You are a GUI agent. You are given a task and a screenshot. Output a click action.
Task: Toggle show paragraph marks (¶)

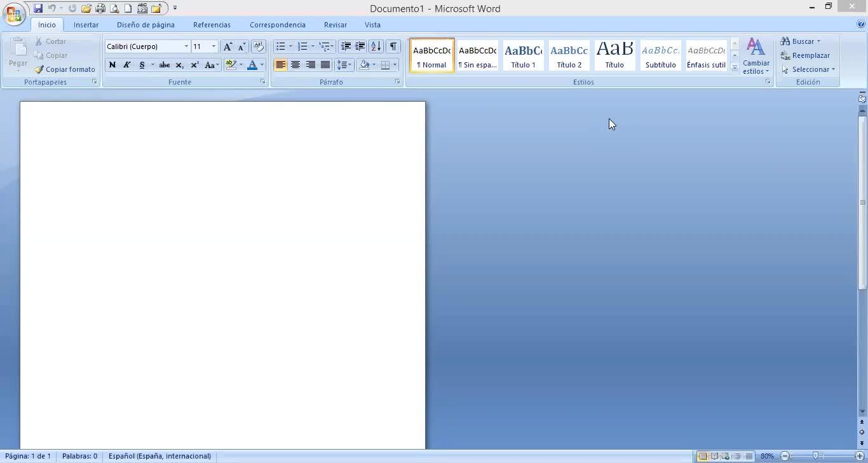[393, 46]
